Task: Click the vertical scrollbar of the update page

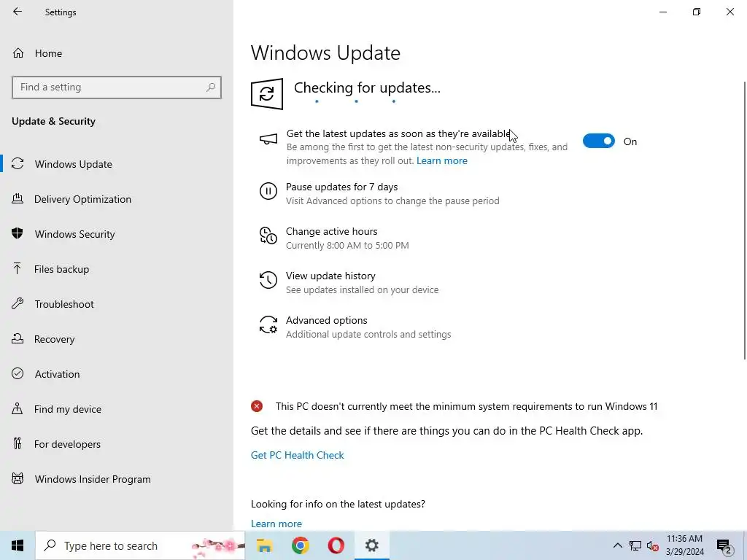Action: [744, 220]
